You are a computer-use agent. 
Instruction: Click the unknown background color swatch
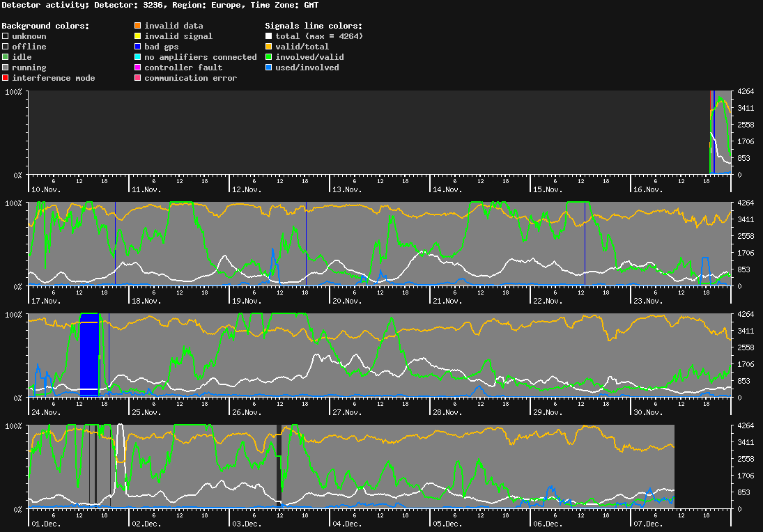tap(4, 36)
